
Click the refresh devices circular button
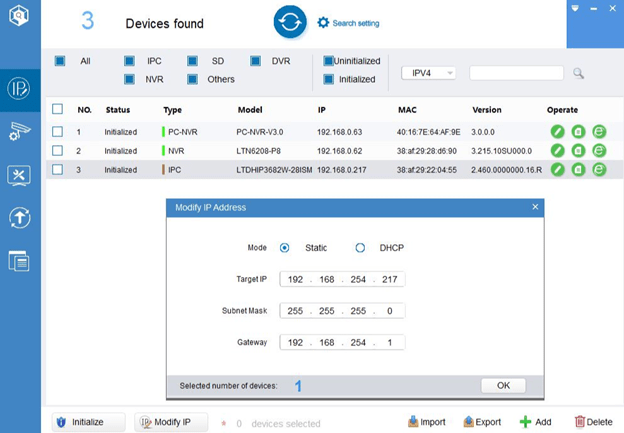point(290,22)
